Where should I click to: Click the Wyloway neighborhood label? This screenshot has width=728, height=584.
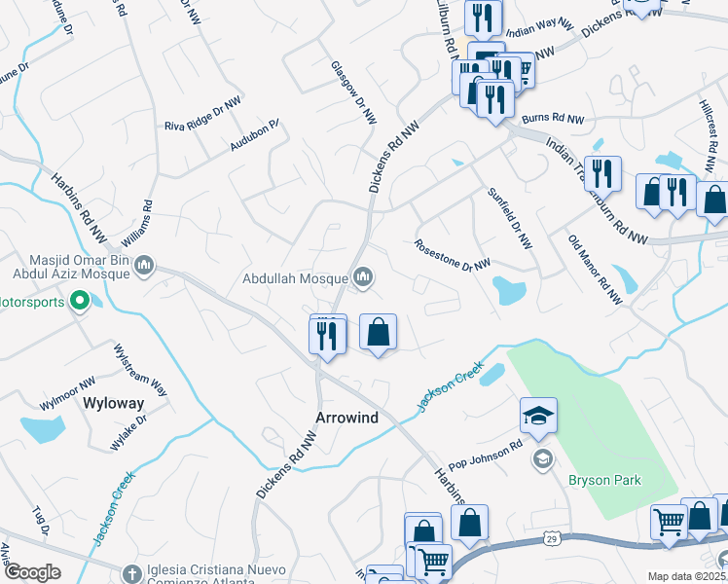(113, 403)
